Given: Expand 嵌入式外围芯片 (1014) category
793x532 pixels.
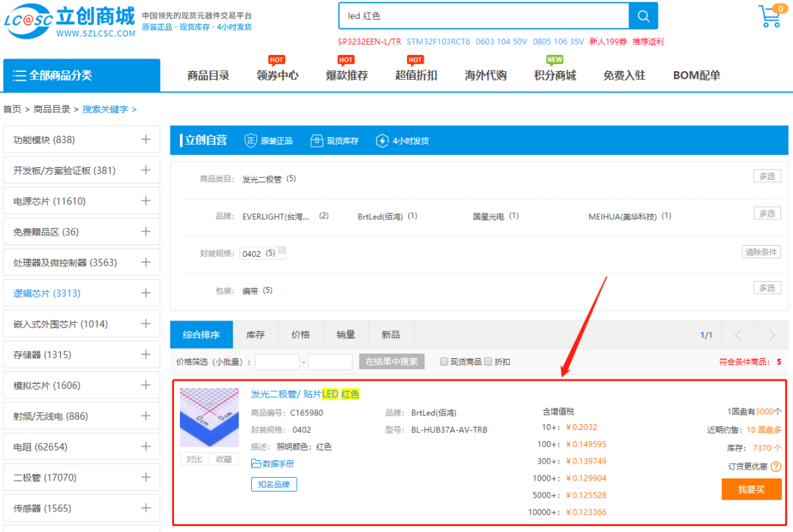Looking at the screenshot, I should (x=145, y=324).
